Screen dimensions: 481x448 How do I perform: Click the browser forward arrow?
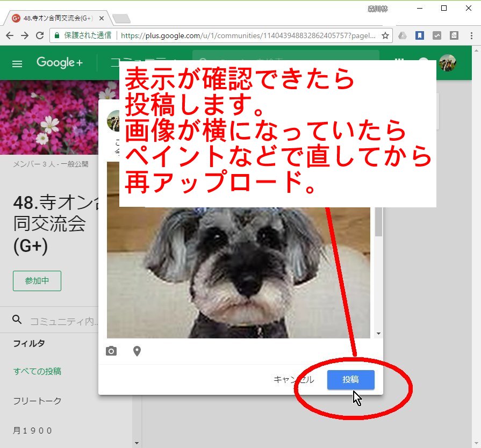click(x=24, y=35)
